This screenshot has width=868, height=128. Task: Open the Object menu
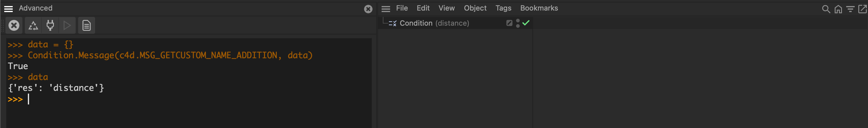point(475,8)
